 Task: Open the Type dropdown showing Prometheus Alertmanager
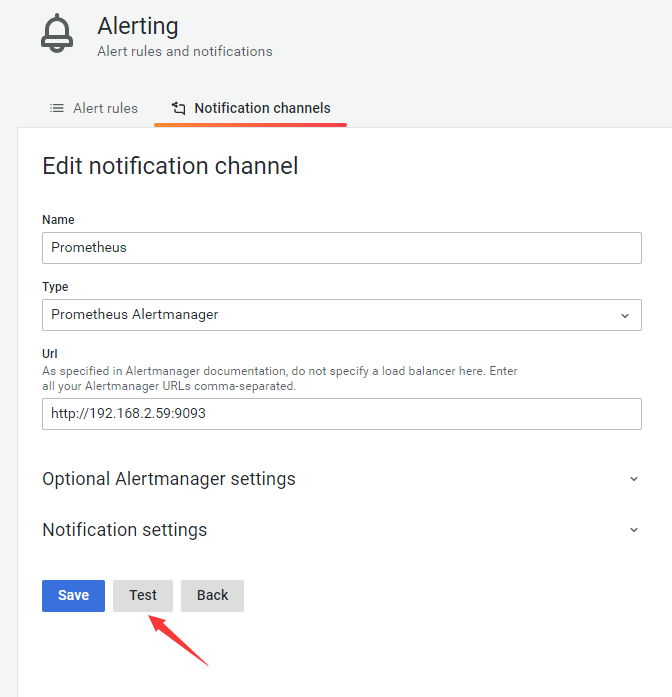[342, 315]
